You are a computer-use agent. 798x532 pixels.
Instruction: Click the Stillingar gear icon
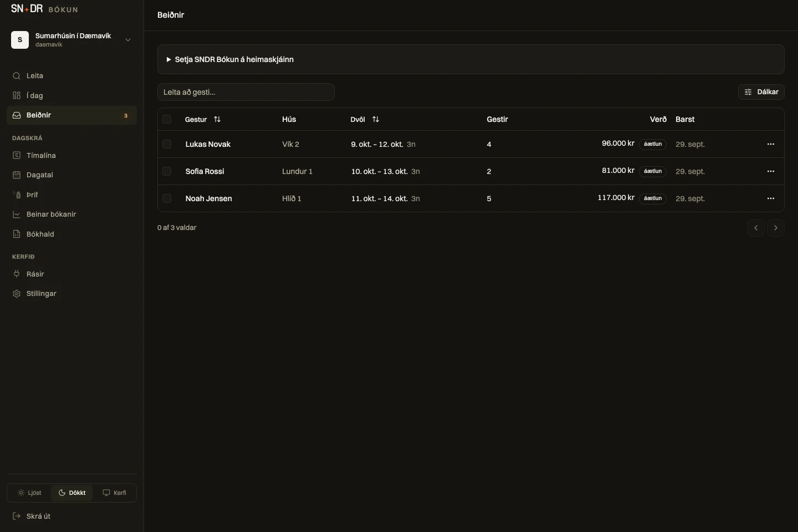click(x=17, y=293)
